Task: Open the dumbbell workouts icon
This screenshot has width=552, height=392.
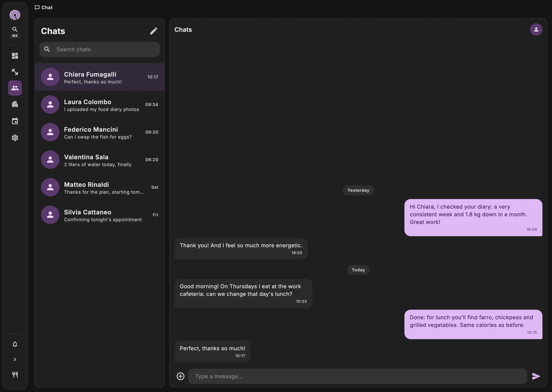Action: [15, 72]
